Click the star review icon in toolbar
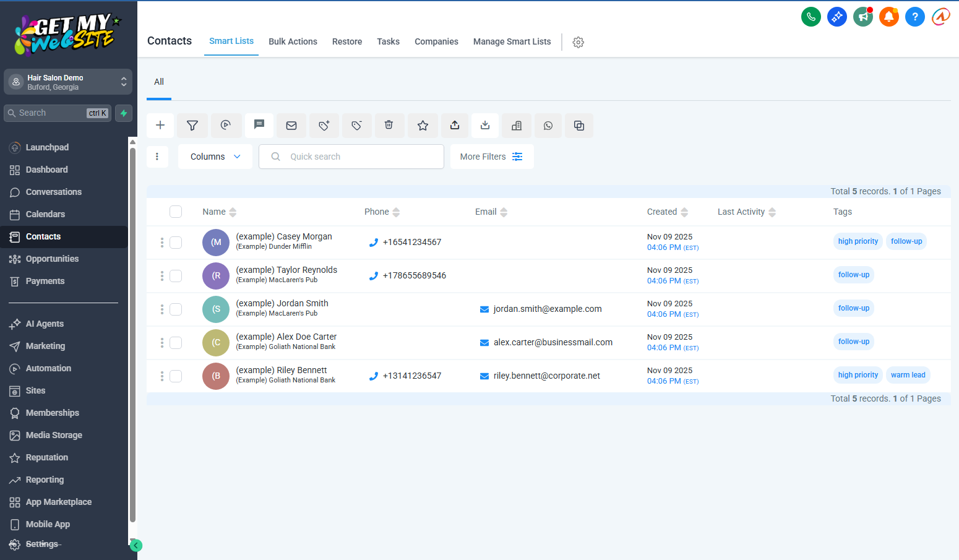The height and width of the screenshot is (560, 959). point(423,126)
